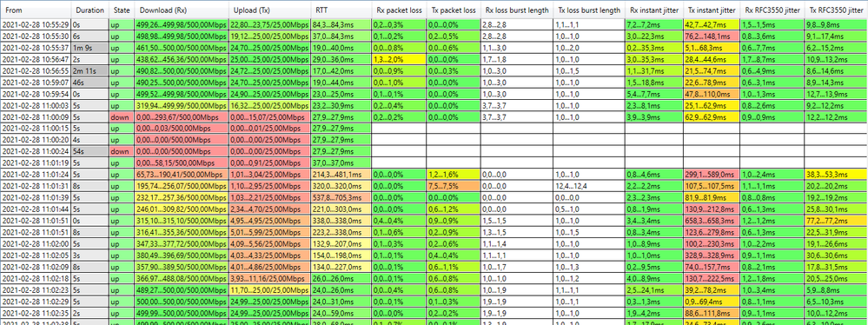The width and height of the screenshot is (868, 325).
Task: Click the '2m 11s' duration cell
Action: pyautogui.click(x=89, y=71)
